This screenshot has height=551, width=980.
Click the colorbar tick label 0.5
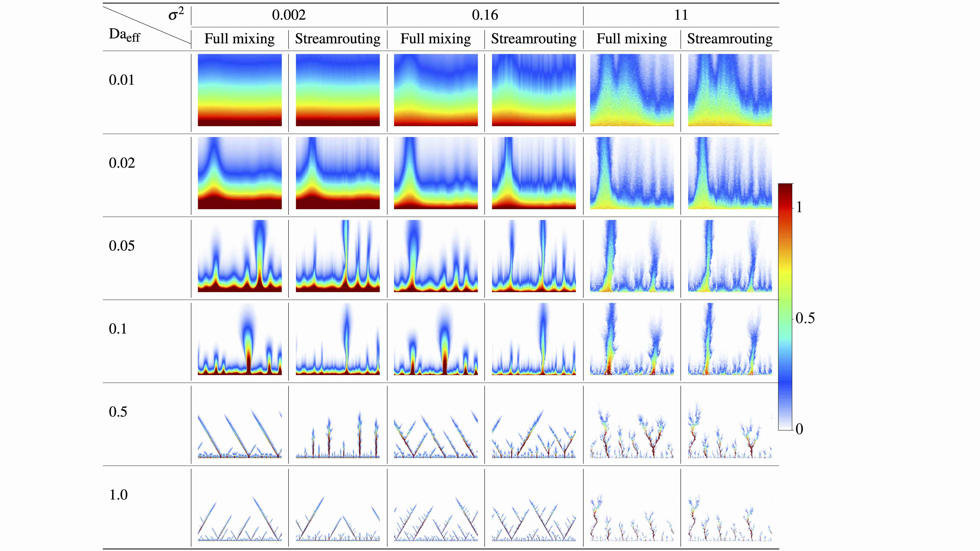(x=805, y=318)
